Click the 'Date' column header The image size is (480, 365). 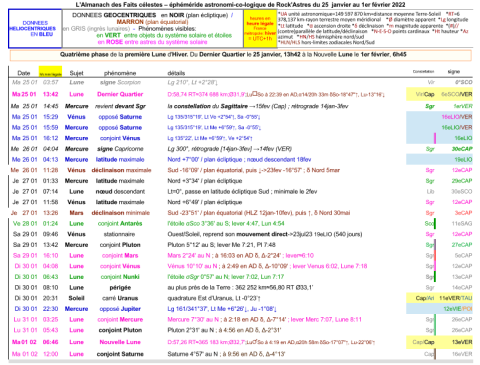click(x=24, y=73)
